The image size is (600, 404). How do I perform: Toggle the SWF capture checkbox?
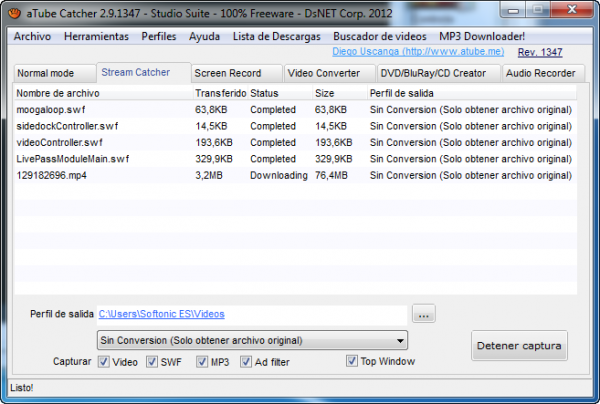pyautogui.click(x=151, y=361)
